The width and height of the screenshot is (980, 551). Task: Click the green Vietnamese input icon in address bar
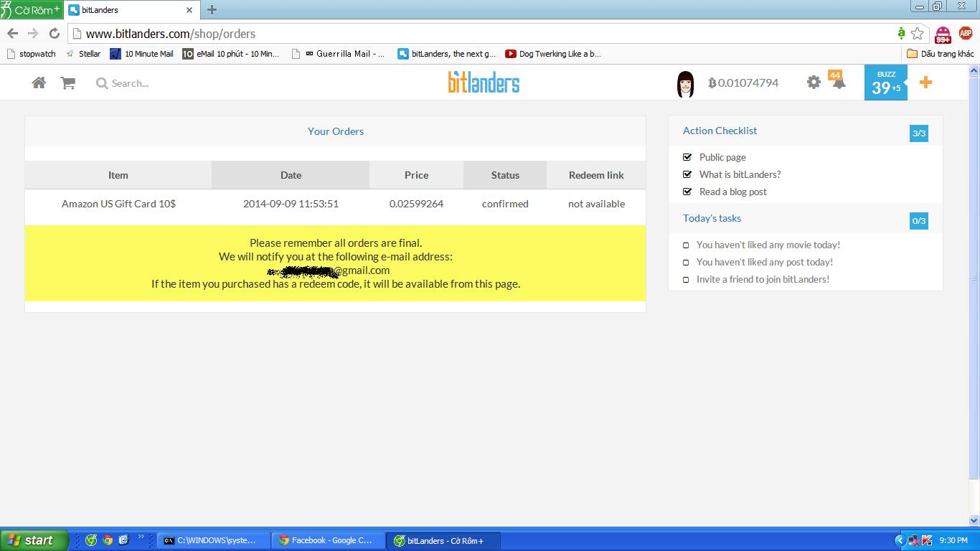(x=901, y=34)
